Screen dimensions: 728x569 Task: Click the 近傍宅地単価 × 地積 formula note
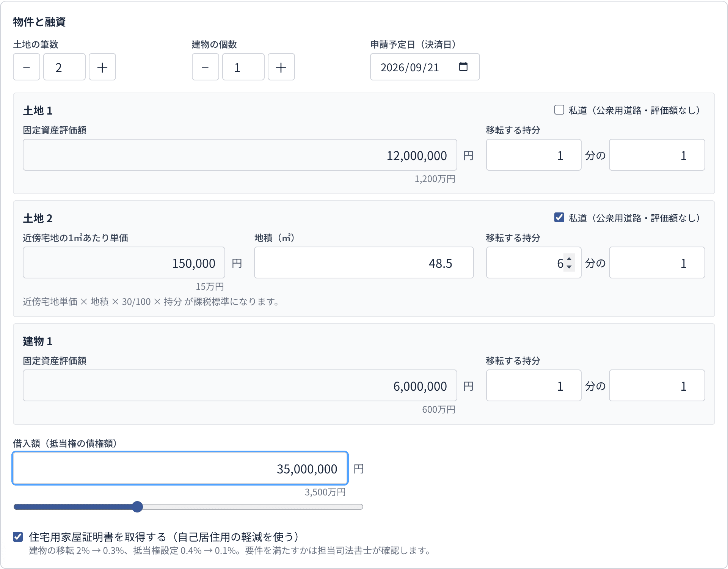tap(151, 302)
